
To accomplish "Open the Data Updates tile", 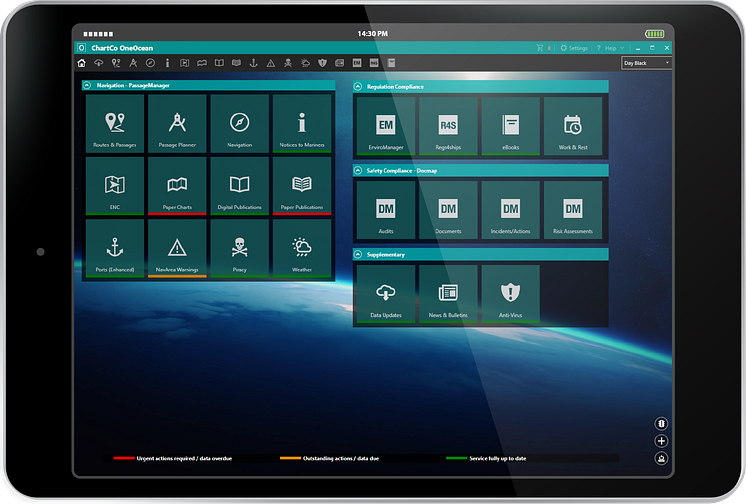I will pyautogui.click(x=385, y=294).
